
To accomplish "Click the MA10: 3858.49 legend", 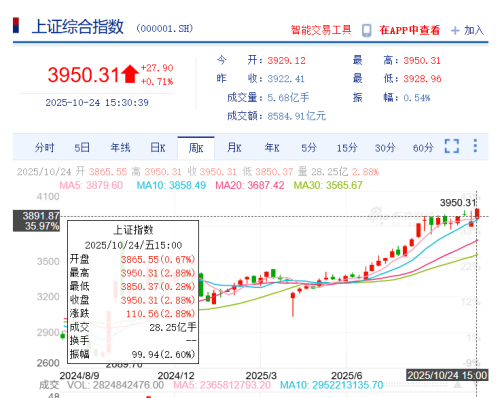I will [171, 185].
